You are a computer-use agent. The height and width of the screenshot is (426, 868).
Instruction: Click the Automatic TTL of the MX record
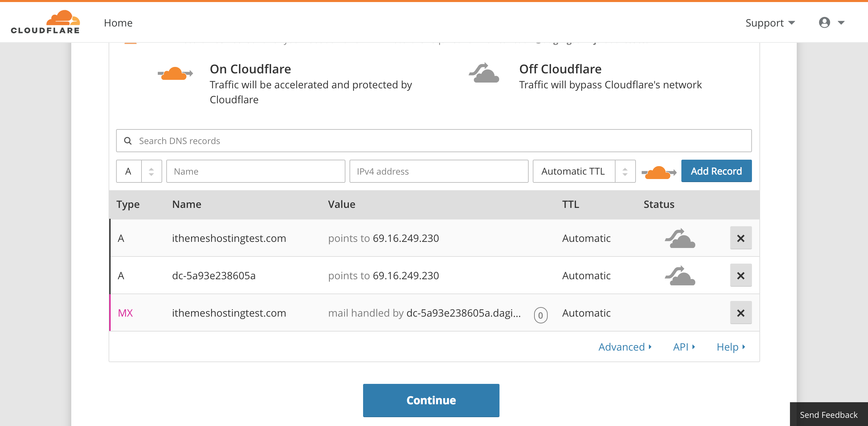click(586, 313)
